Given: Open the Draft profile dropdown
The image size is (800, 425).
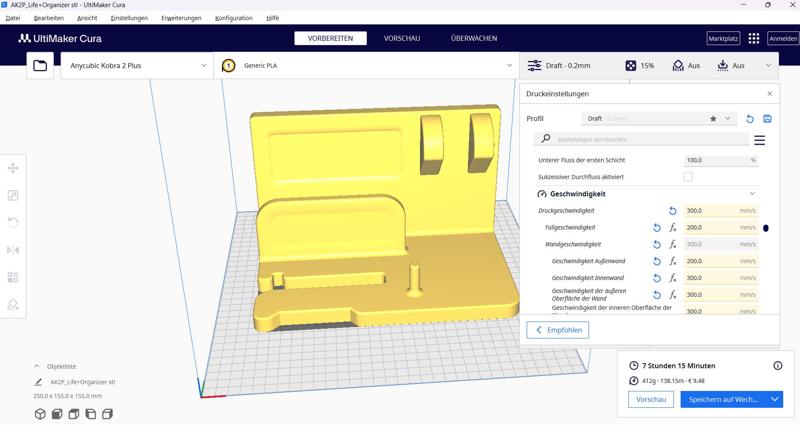Looking at the screenshot, I should (x=659, y=119).
